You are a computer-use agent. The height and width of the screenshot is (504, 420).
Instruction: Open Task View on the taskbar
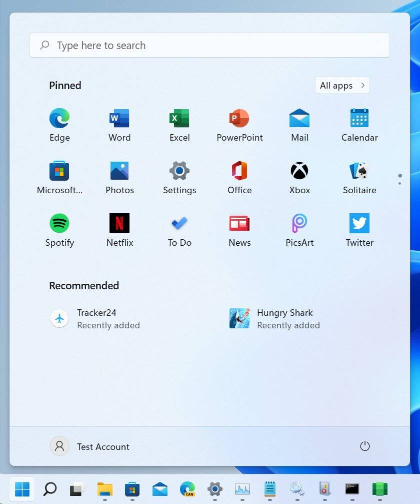click(x=77, y=489)
